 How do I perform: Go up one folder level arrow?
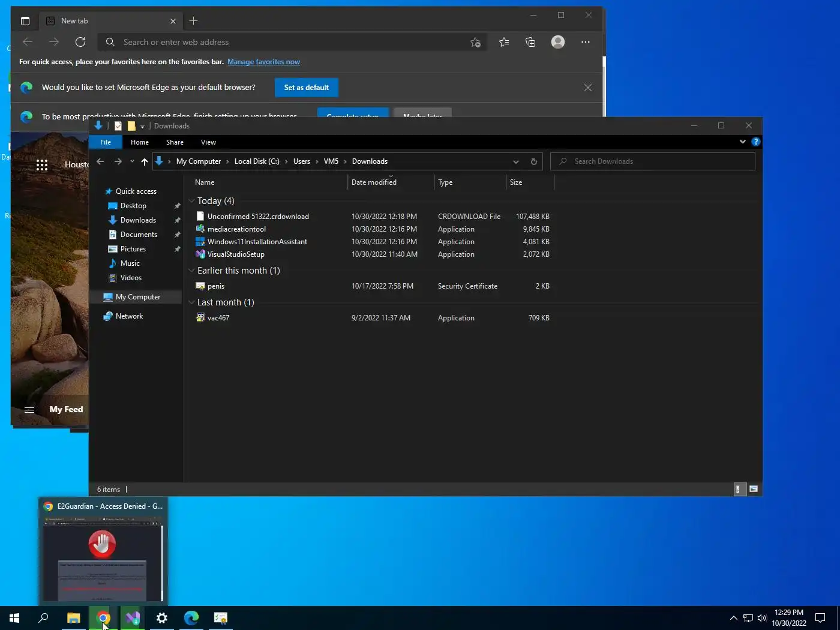click(145, 161)
